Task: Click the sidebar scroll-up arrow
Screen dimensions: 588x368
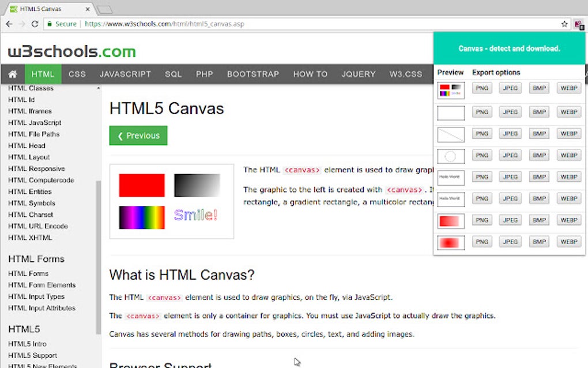Action: pyautogui.click(x=98, y=88)
